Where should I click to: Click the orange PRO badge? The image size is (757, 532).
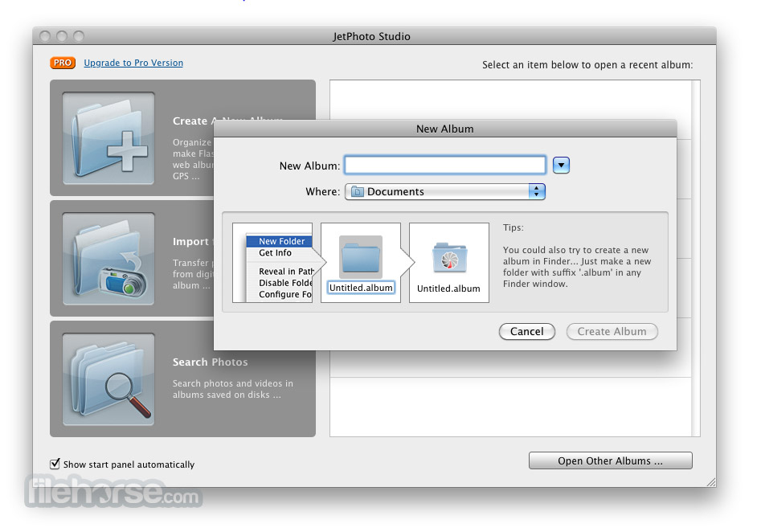click(63, 63)
